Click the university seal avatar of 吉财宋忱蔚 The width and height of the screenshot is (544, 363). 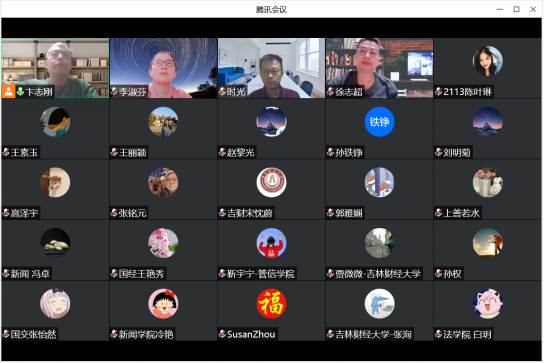(x=271, y=183)
